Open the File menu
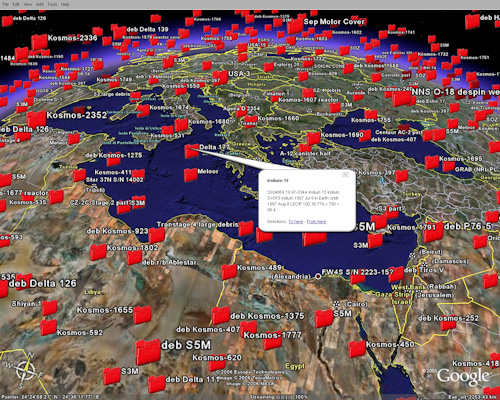 point(5,4)
